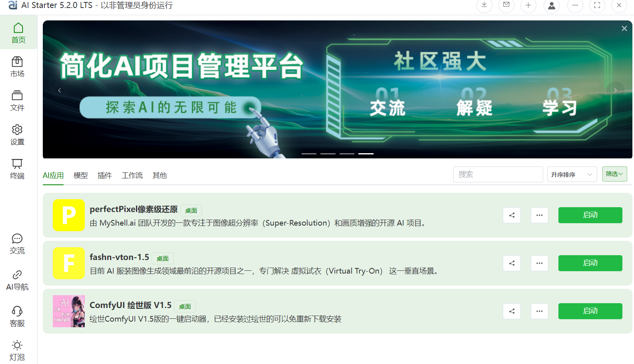Screen dimensions: 634x364
Task: Launch perfectPixel像素级还原 with 启动 button
Action: pyautogui.click(x=590, y=215)
